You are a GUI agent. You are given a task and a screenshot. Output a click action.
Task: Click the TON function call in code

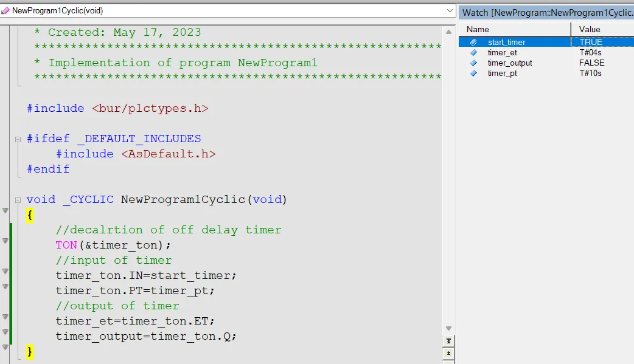(66, 246)
